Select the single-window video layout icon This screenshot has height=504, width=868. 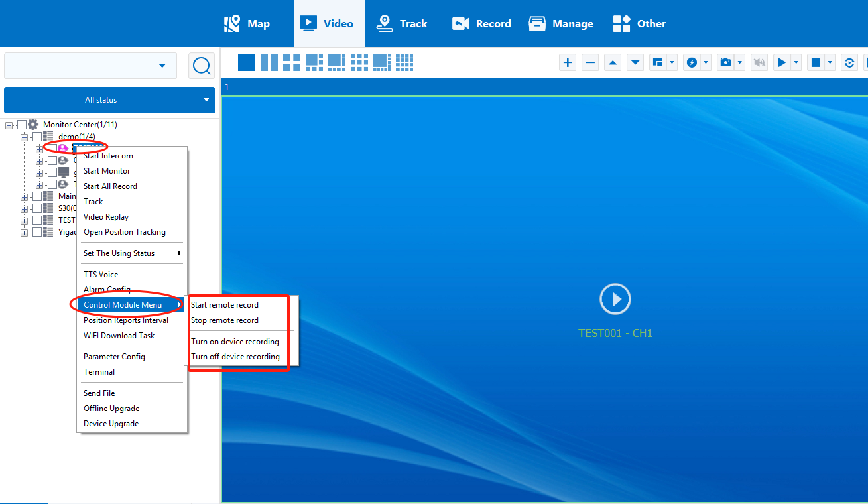(247, 62)
